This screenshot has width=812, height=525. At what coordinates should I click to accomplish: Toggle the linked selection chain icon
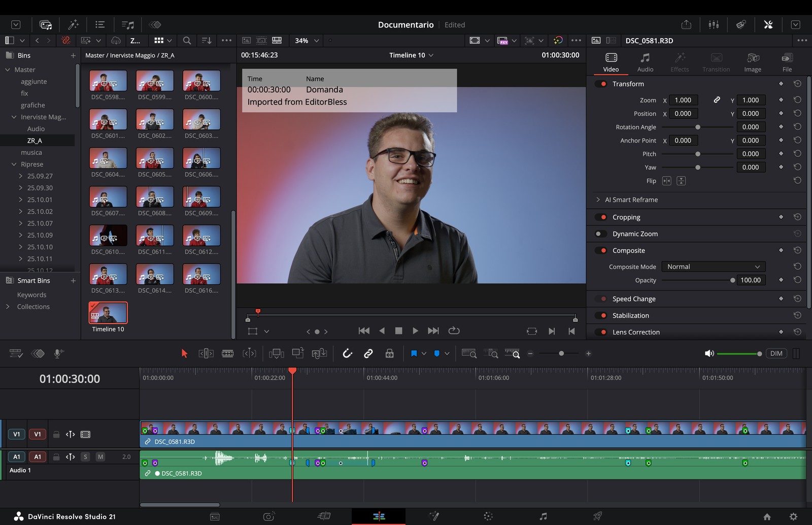(368, 353)
